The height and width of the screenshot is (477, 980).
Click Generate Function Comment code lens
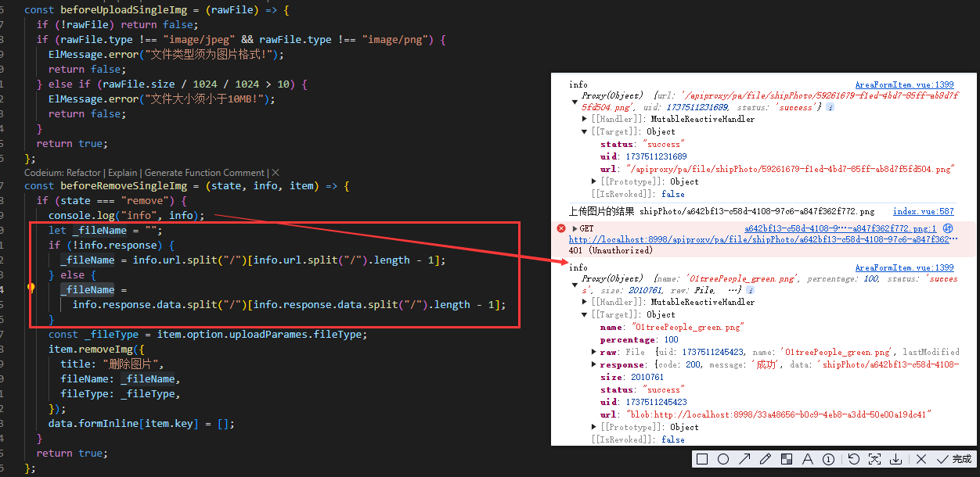coord(204,173)
